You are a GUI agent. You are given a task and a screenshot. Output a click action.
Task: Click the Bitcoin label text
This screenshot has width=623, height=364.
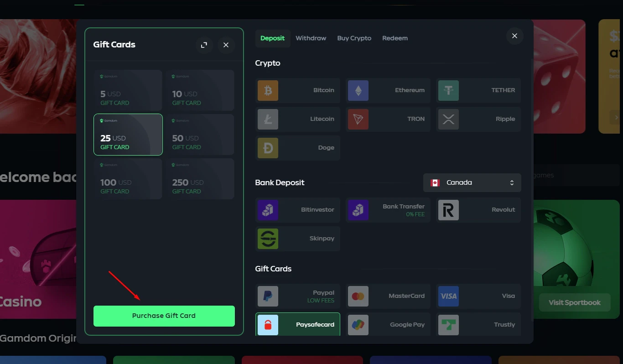324,90
